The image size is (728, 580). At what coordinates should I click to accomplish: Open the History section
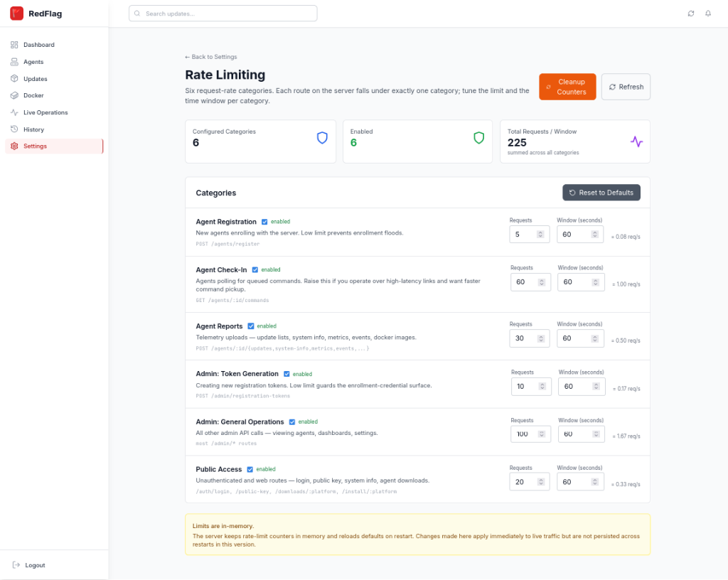coord(54,129)
